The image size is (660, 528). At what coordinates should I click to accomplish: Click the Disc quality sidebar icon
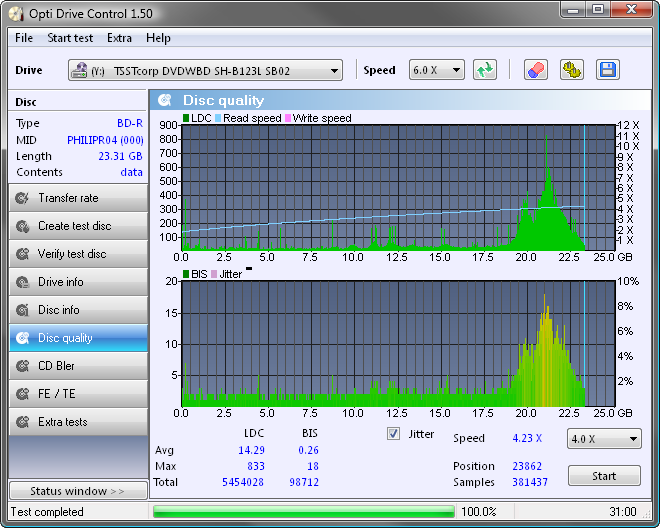coord(22,338)
